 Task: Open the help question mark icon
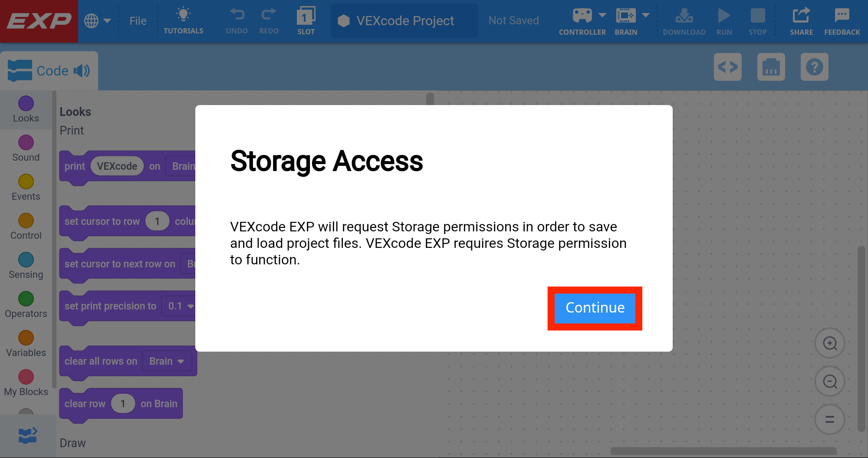(814, 67)
